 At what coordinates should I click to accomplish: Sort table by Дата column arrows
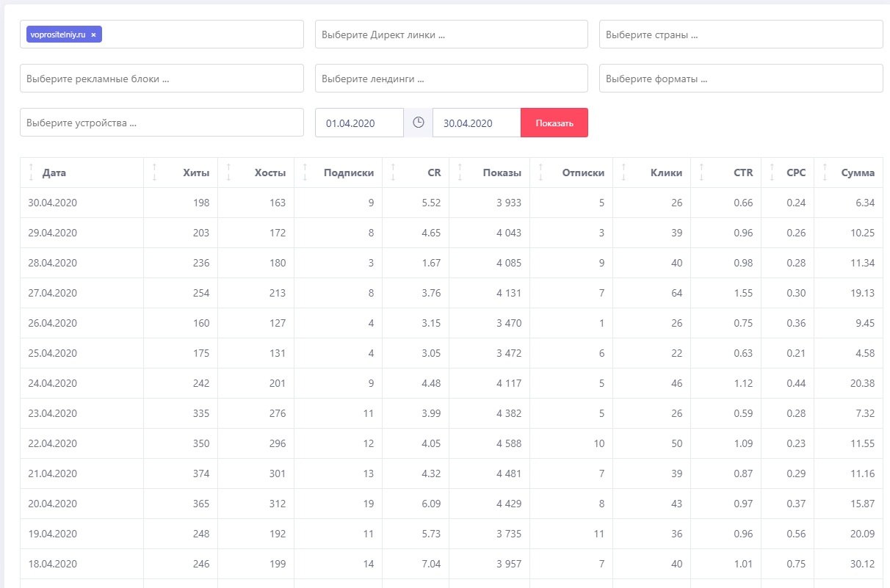coord(31,173)
